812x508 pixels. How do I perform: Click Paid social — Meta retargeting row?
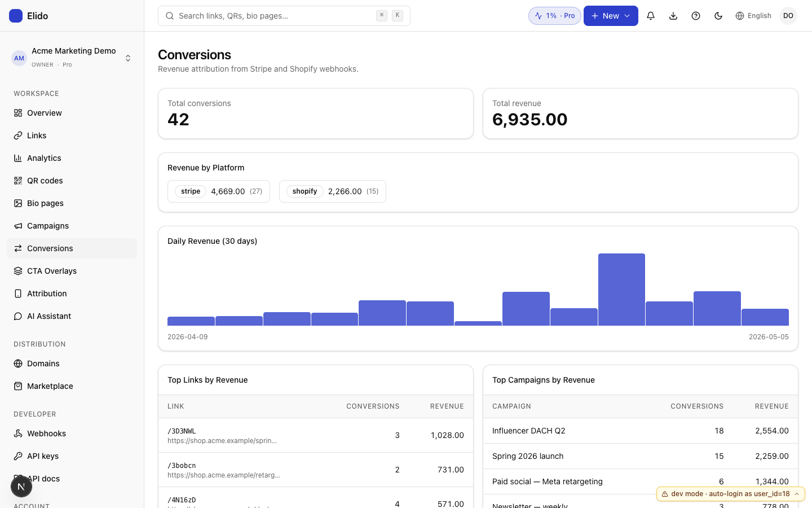pos(641,481)
